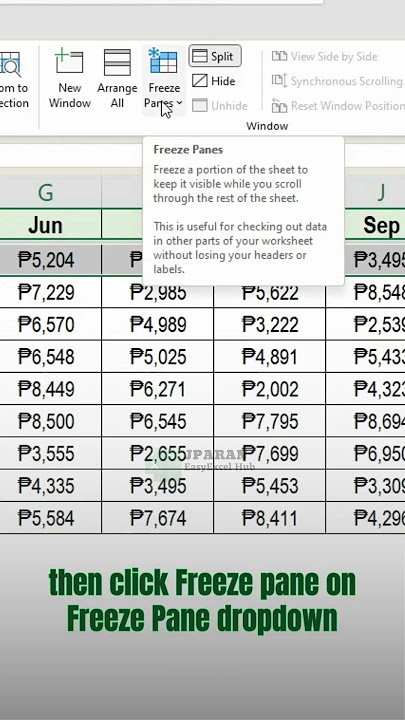Select the cell containing ₱7,229
Viewport: 405px width, 720px height.
pyautogui.click(x=45, y=292)
